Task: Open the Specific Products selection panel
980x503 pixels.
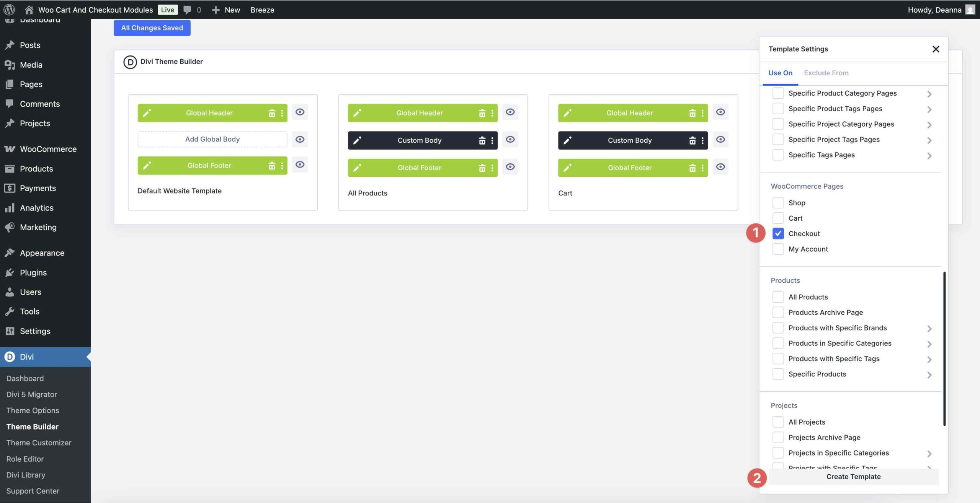Action: coord(929,374)
